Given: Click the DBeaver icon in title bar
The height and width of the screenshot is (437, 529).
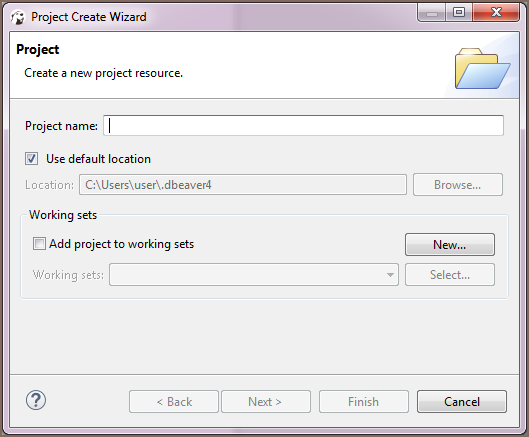Looking at the screenshot, I should [x=18, y=17].
